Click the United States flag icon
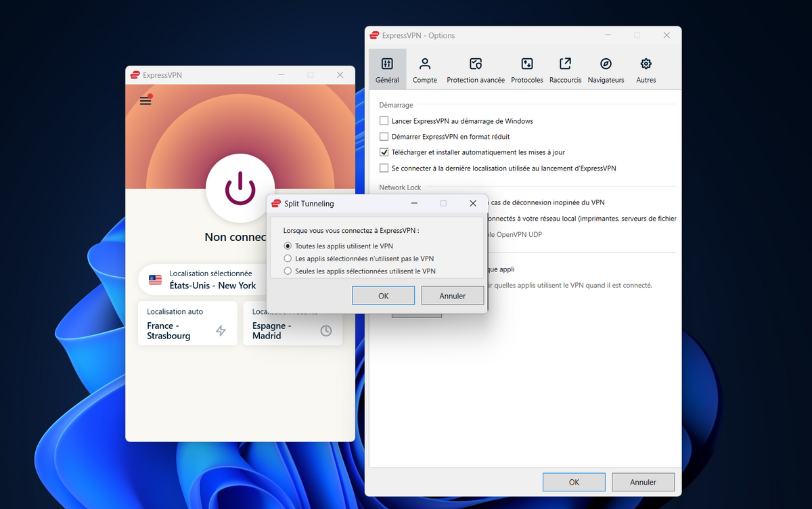Screen dimensions: 812x509 (155, 278)
